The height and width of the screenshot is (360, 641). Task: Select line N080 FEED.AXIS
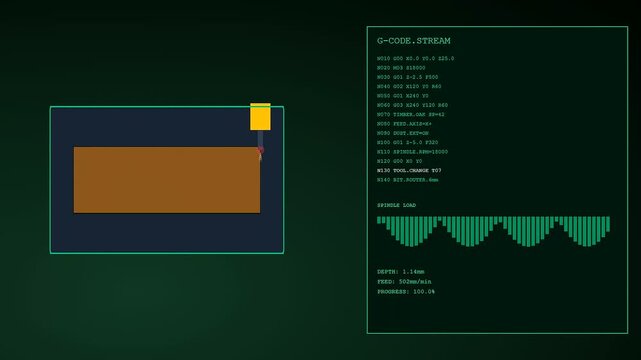[404, 124]
